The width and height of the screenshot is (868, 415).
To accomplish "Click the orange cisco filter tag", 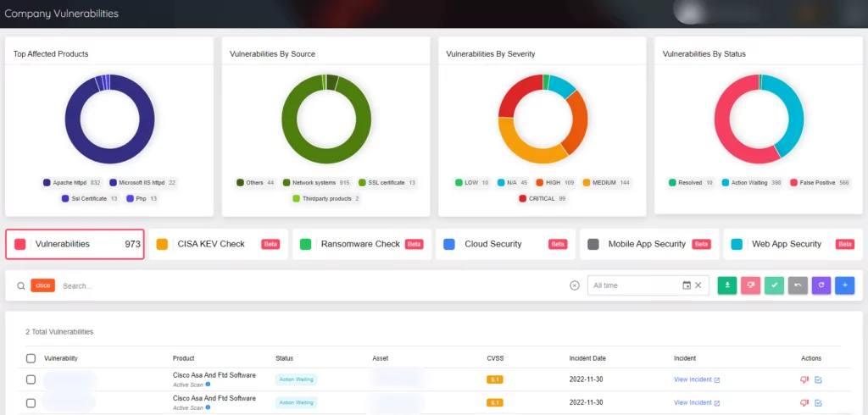I will 42,285.
